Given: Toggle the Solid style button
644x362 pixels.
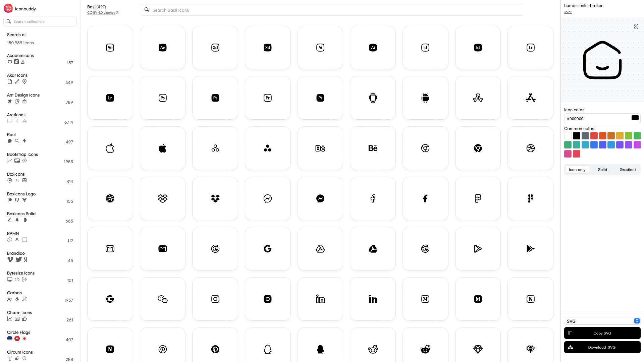Looking at the screenshot, I should click(602, 170).
